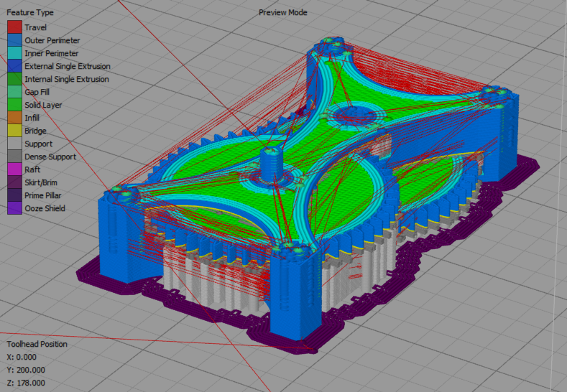Viewport: 567px width, 392px height.
Task: Click the 'Inner Perimeter' legend label
Action: (x=52, y=53)
